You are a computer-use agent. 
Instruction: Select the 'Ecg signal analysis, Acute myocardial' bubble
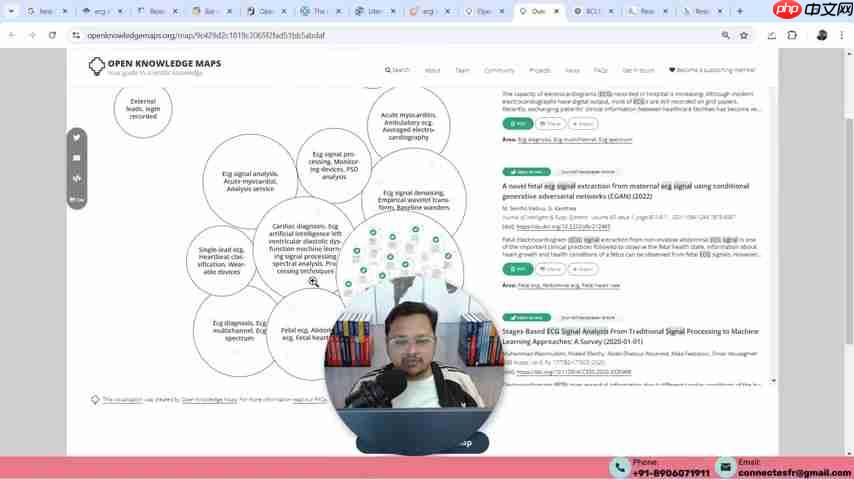250,181
